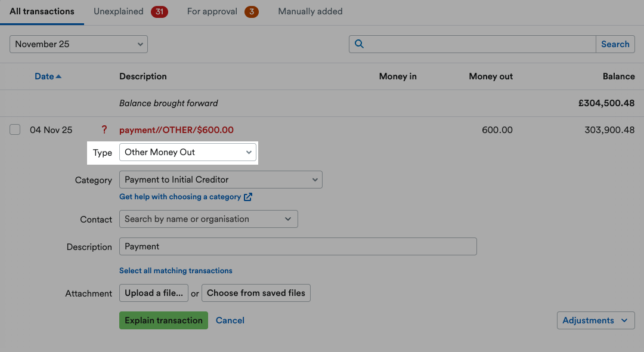Open the Unexplained transactions tab

118,11
